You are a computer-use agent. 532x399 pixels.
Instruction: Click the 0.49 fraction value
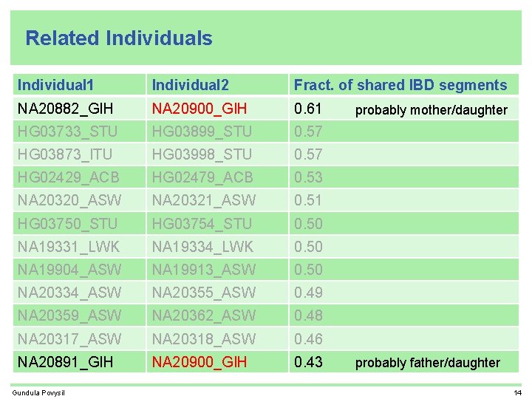(308, 293)
